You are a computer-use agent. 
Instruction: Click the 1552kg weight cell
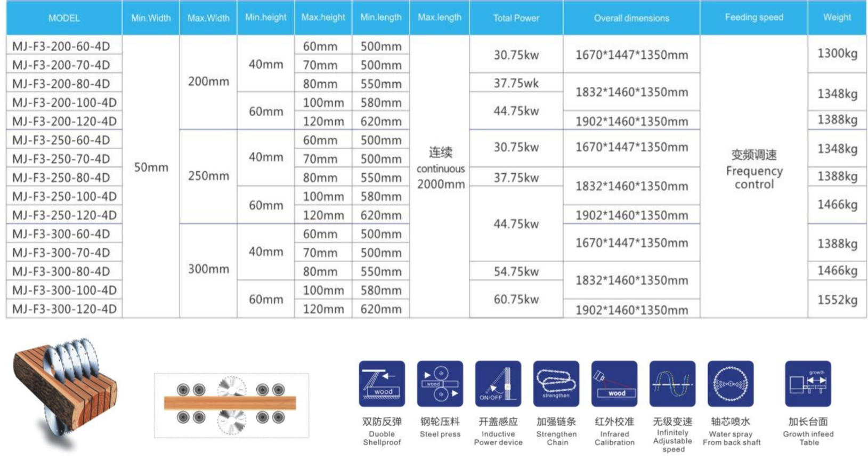[837, 300]
